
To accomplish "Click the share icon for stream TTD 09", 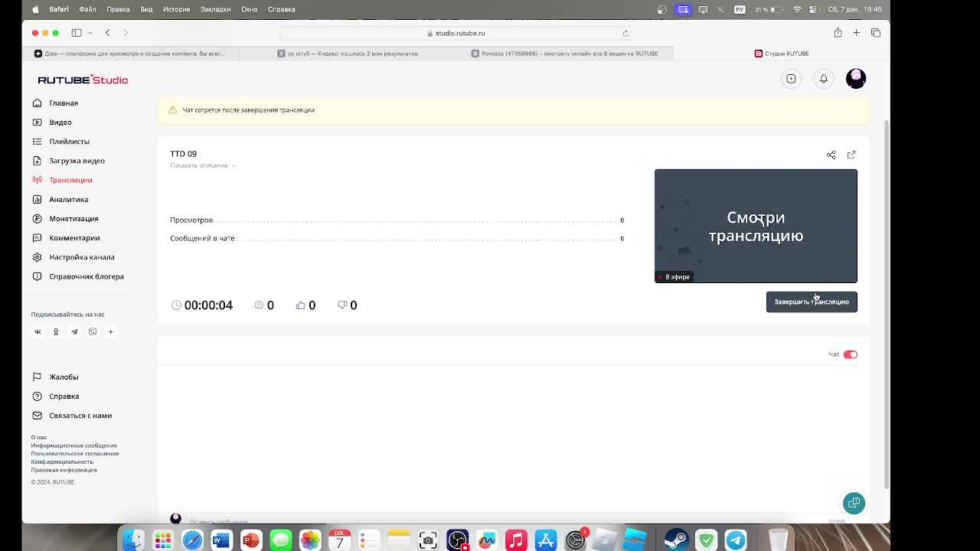I will [831, 155].
